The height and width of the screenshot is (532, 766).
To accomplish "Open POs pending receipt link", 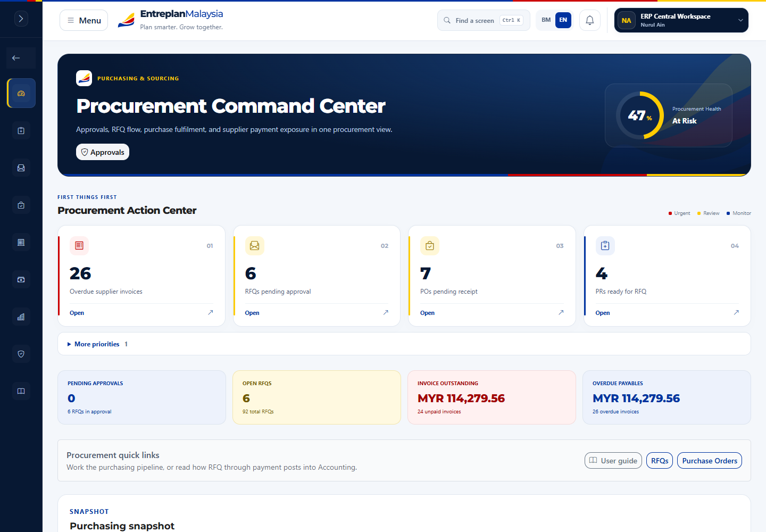I will (427, 313).
